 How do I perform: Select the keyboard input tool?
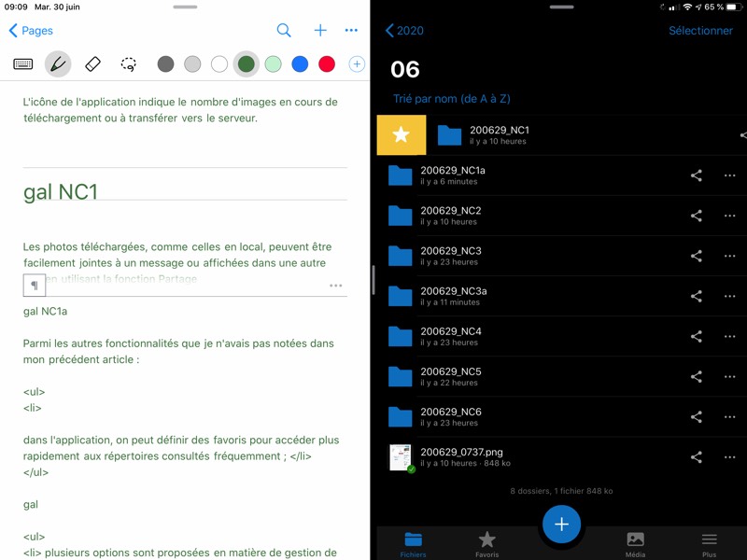click(x=23, y=64)
